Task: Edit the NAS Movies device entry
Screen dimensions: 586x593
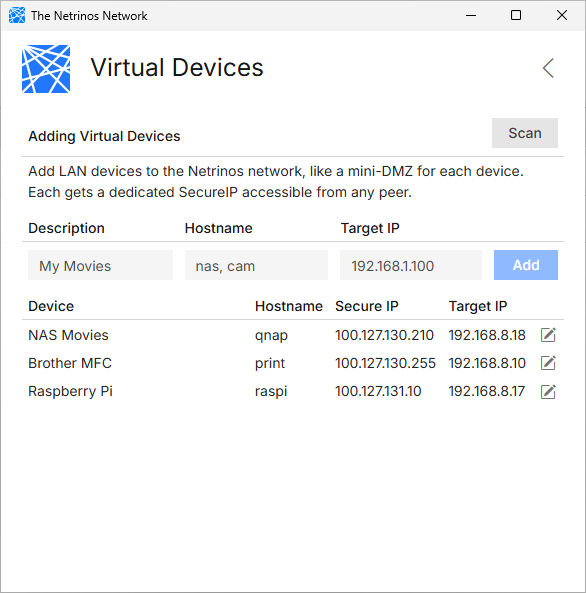Action: (x=548, y=335)
